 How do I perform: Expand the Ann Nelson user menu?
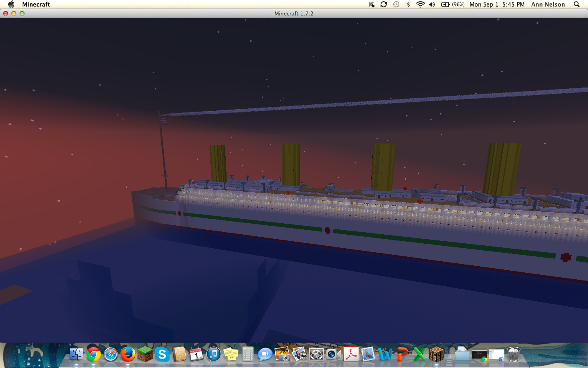click(548, 4)
